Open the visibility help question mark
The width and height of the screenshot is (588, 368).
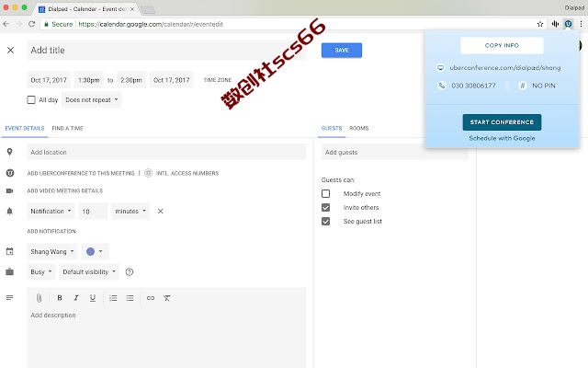click(130, 272)
